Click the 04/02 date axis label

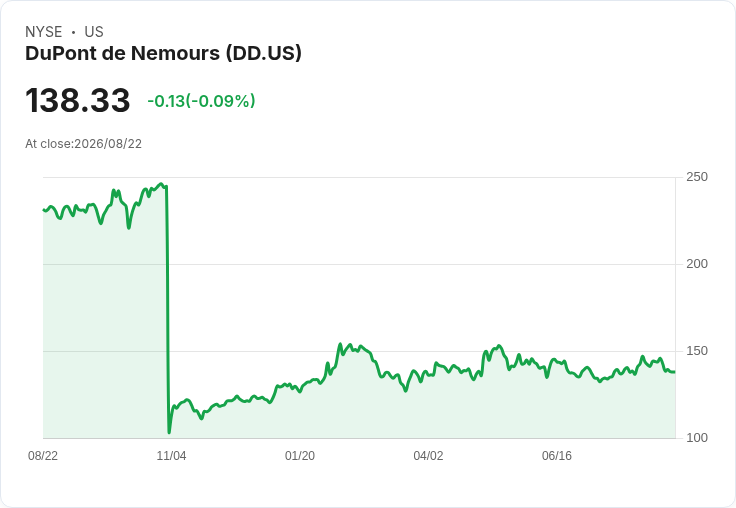(428, 455)
